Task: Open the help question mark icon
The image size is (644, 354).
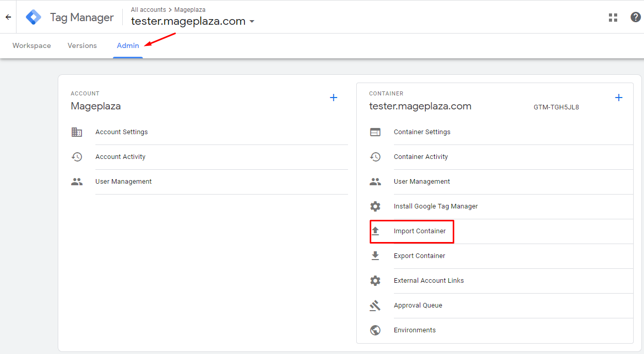Action: click(x=636, y=17)
